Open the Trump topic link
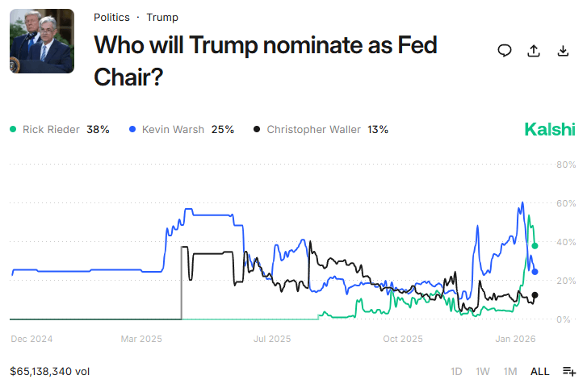The width and height of the screenshot is (587, 392). 162,18
